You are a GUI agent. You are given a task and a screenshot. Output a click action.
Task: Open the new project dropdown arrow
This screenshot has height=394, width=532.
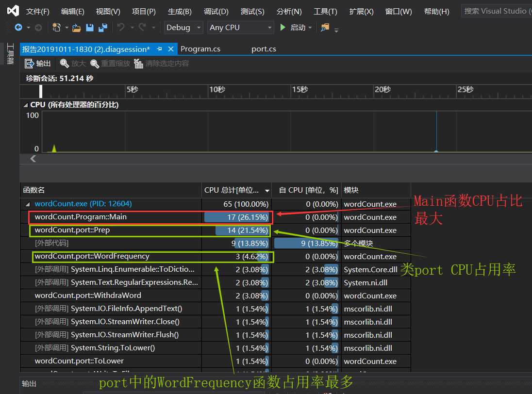click(x=66, y=28)
